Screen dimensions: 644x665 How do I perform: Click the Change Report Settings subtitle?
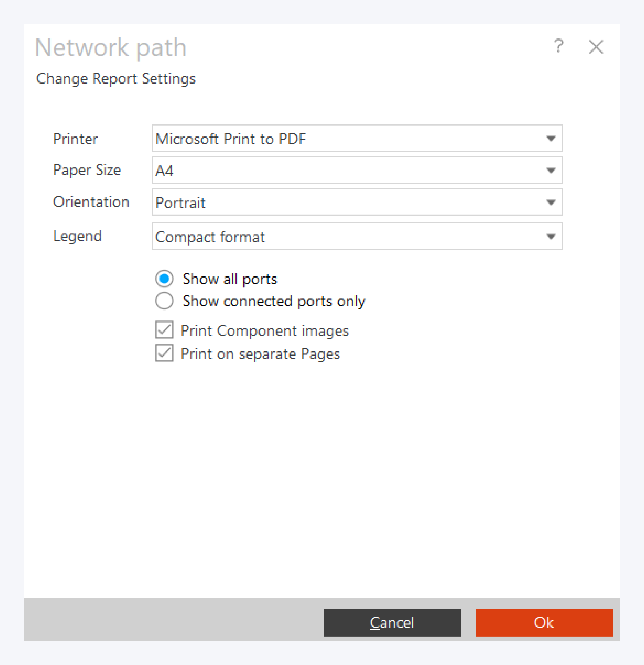[116, 79]
